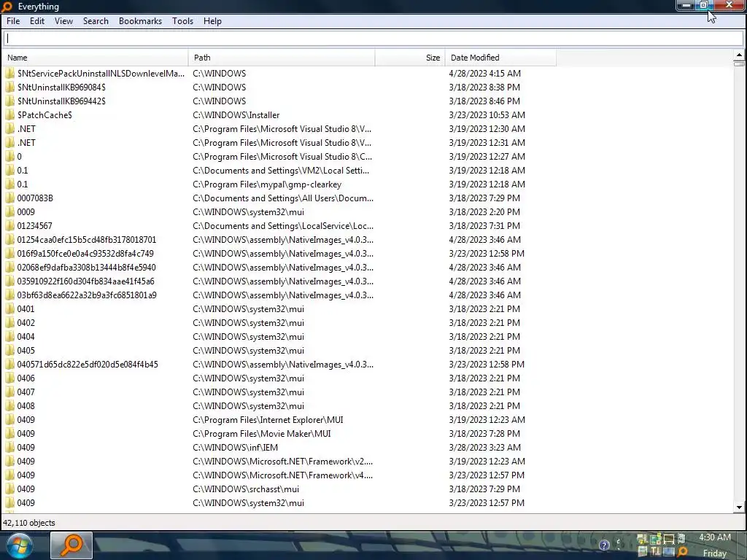Sort results by the Size column
Viewport: 747px width, 560px height.
point(410,58)
